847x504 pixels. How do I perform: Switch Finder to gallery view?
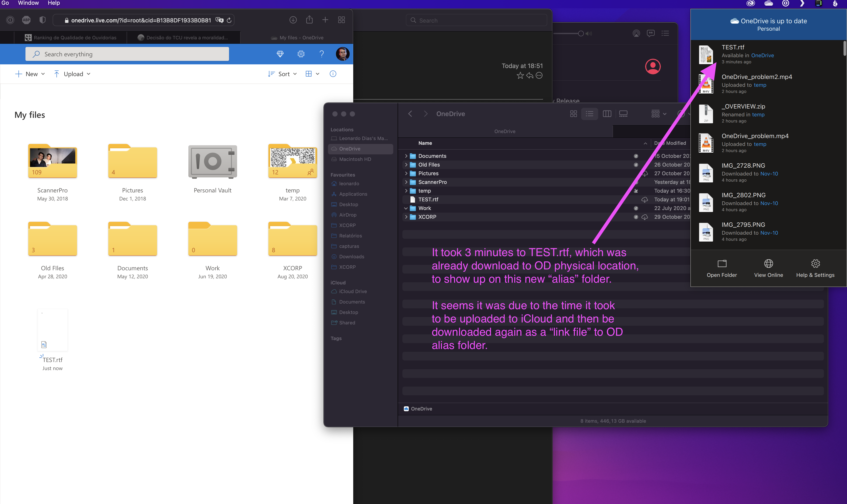pyautogui.click(x=623, y=114)
